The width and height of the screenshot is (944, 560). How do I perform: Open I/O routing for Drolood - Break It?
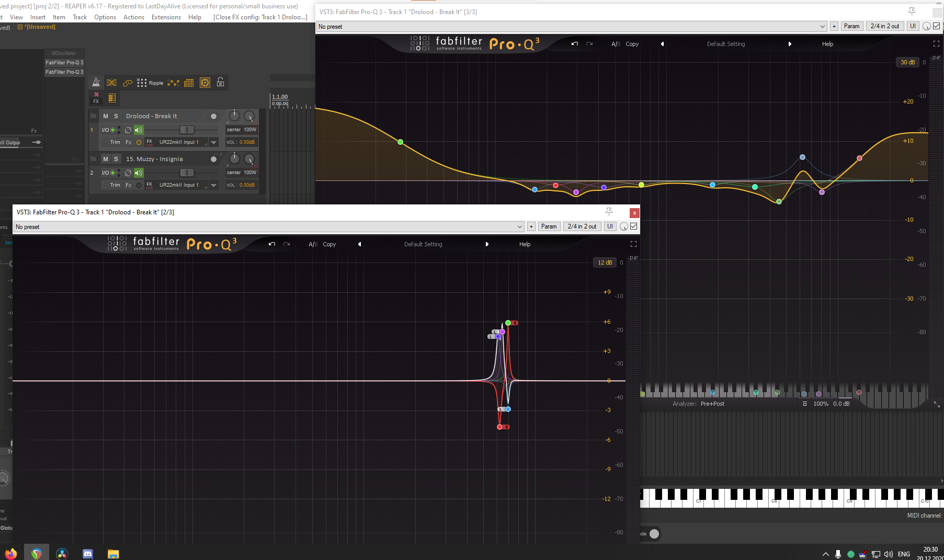click(x=111, y=130)
